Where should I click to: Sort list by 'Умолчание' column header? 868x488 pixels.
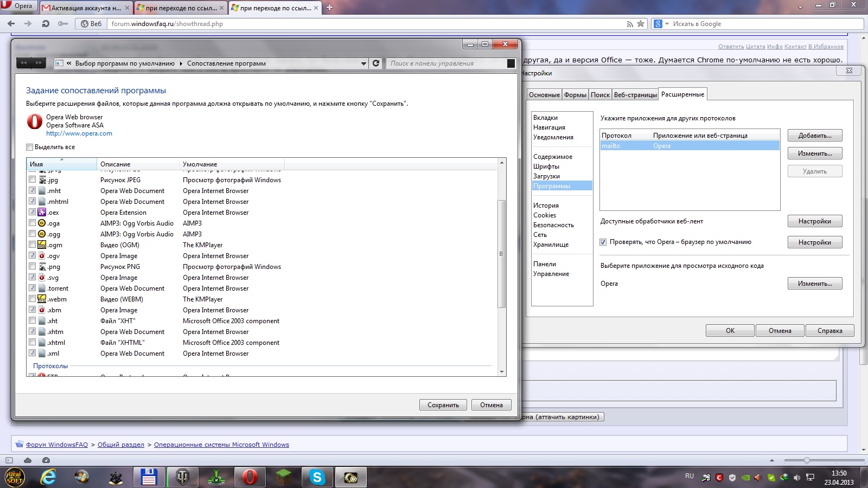point(232,164)
